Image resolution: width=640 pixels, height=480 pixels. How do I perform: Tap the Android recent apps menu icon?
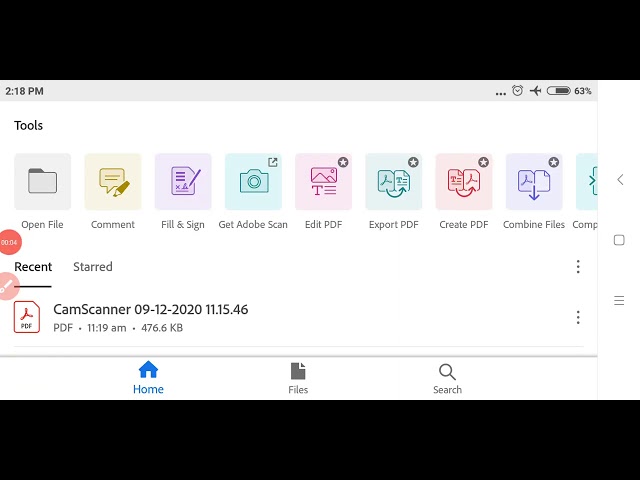pyautogui.click(x=619, y=300)
